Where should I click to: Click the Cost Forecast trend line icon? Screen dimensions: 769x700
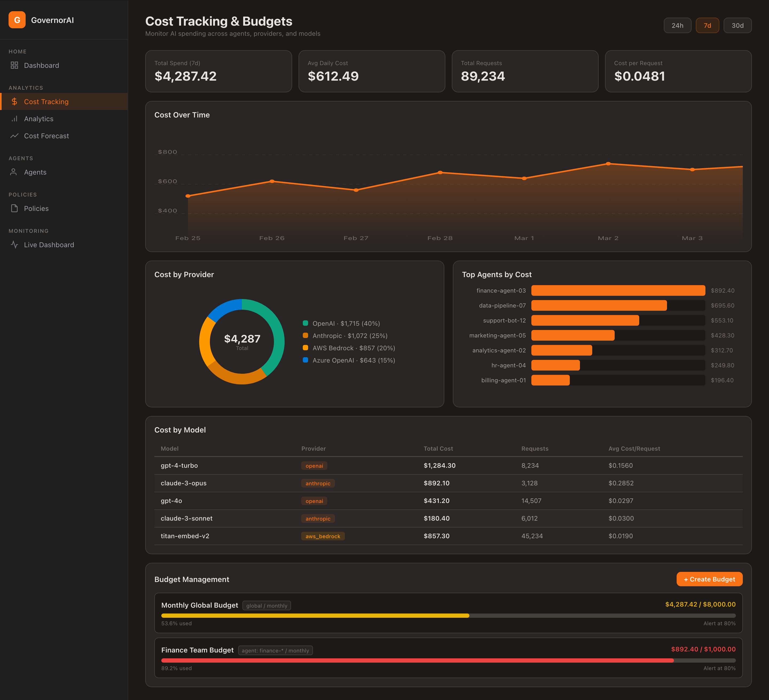(x=14, y=136)
